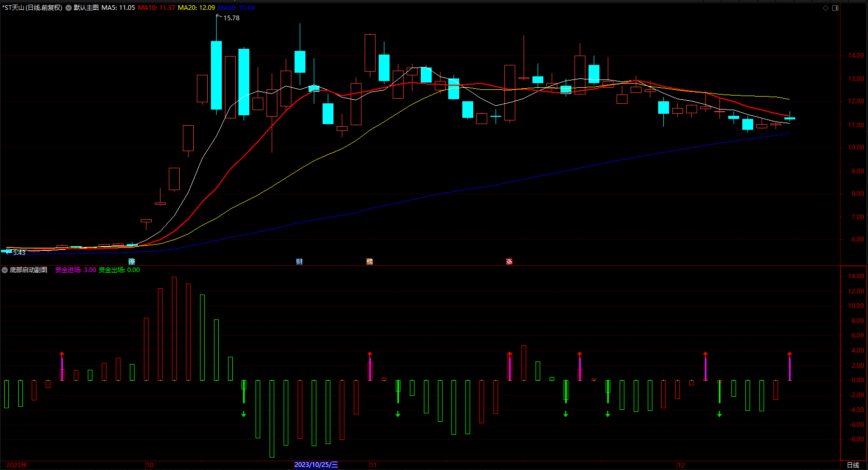The height and width of the screenshot is (470, 868).
Task: Select the MA60: 10.64 indicator label
Action: click(236, 8)
